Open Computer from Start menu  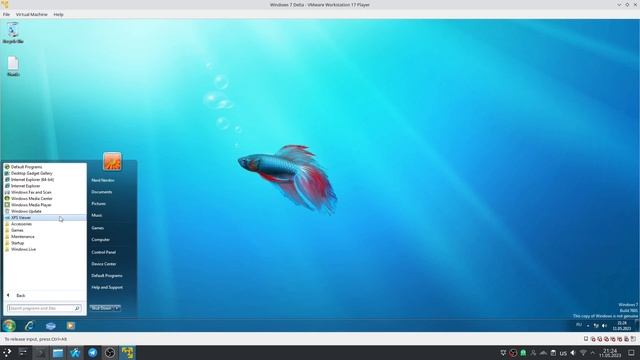coord(100,240)
